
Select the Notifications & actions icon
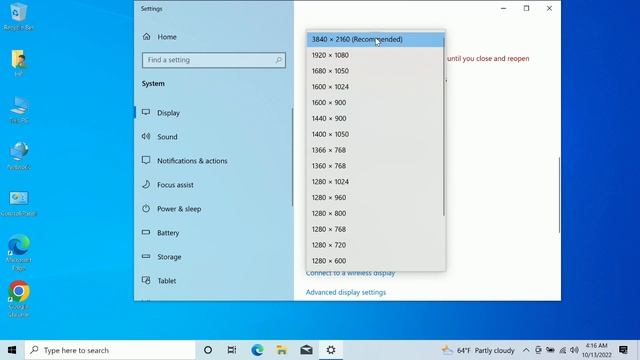pos(146,160)
